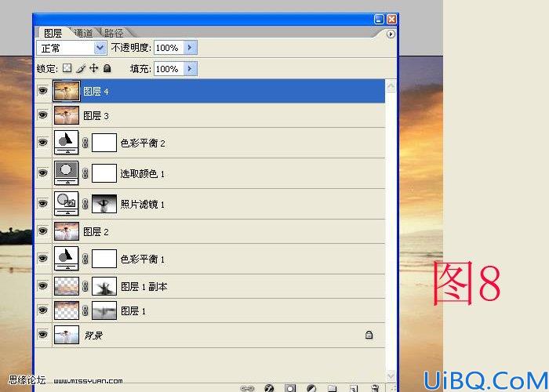The image size is (549, 392).
Task: Add layer mask using bottom icon
Action: click(x=290, y=388)
